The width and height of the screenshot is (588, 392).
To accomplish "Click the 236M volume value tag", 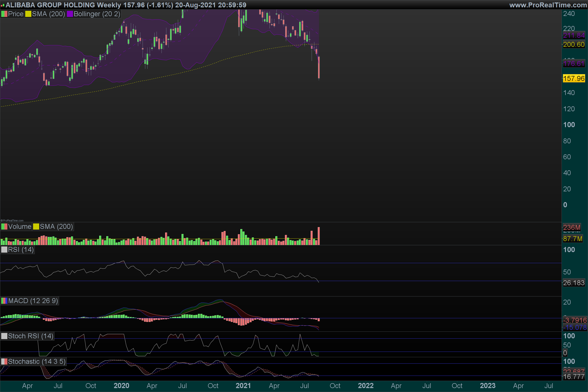I will coord(572,228).
